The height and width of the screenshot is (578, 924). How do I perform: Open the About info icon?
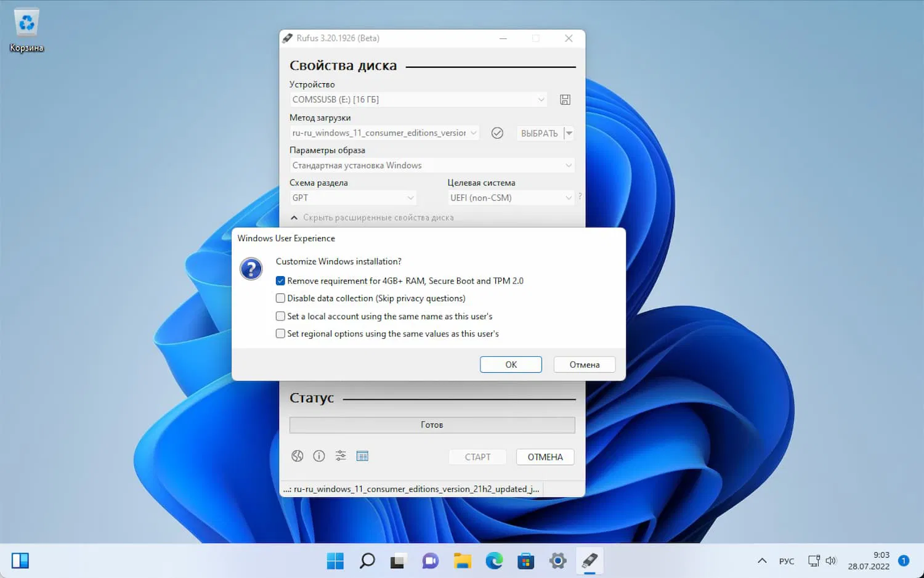tap(319, 456)
